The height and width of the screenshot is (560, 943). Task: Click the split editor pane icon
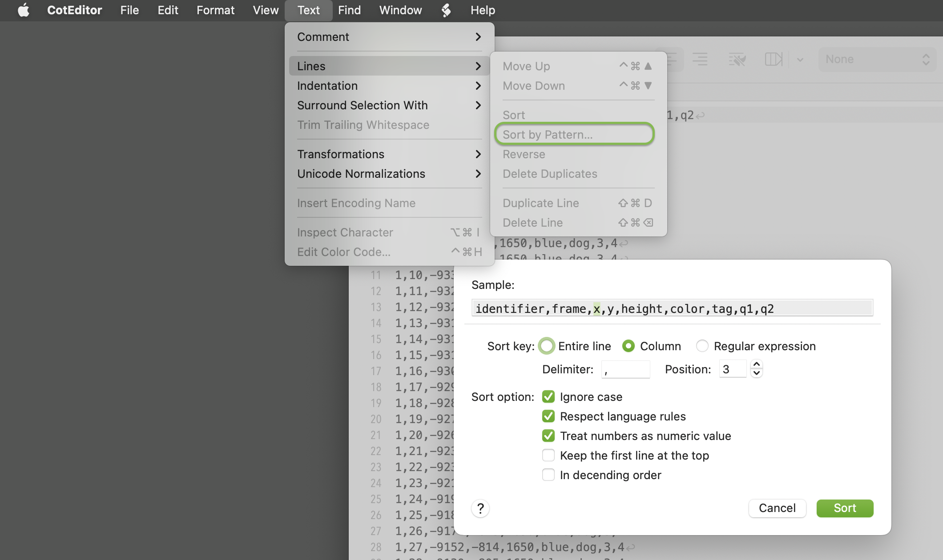(774, 59)
